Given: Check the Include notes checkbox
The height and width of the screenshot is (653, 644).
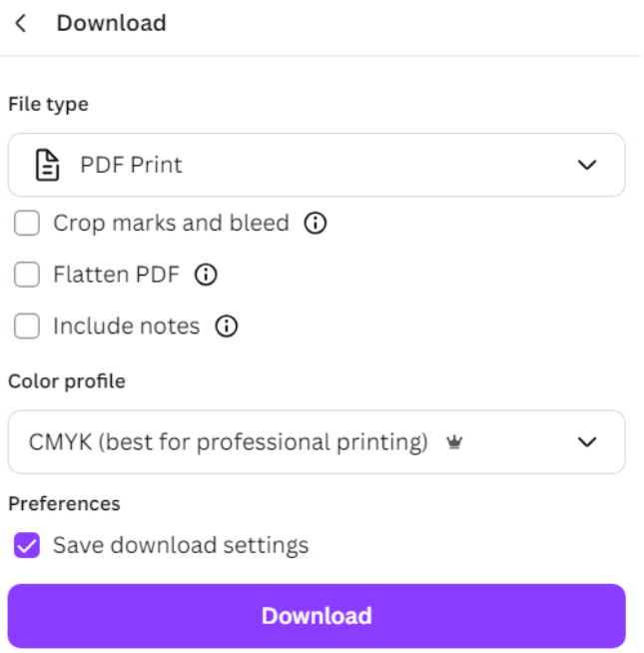Looking at the screenshot, I should coord(27,326).
